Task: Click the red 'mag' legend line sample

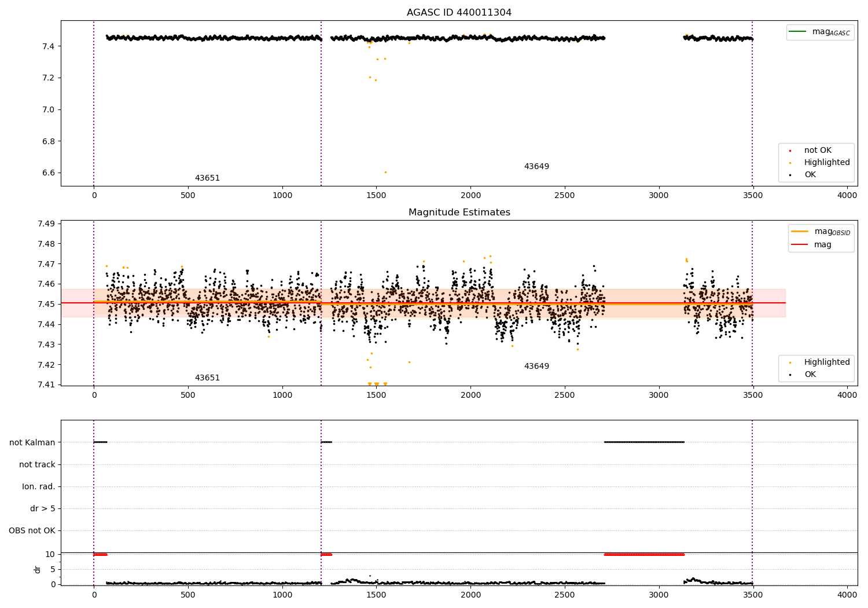Action: tap(800, 244)
